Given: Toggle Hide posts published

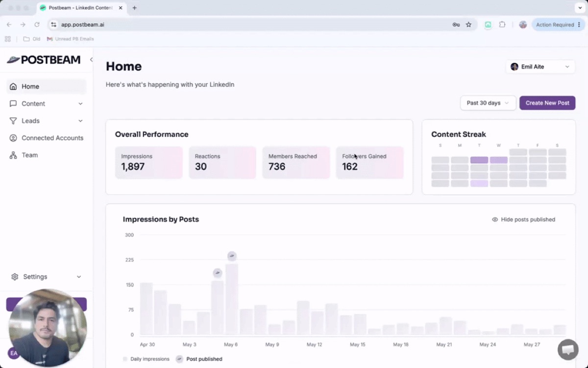Looking at the screenshot, I should 524,219.
